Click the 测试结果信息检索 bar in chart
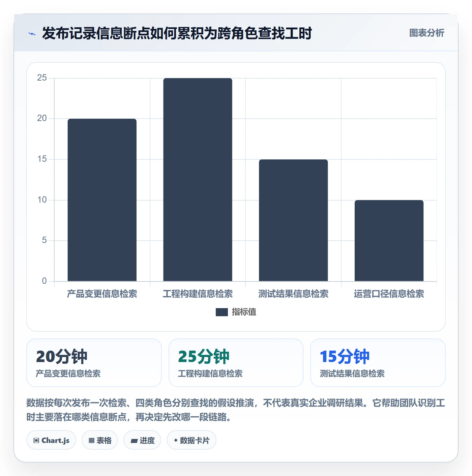This screenshot has width=472, height=476. [293, 220]
